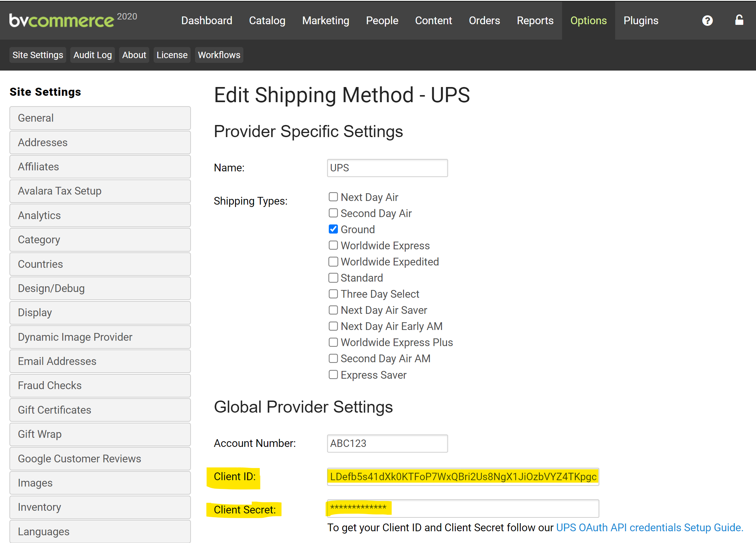Go to Category settings
Image resolution: width=756 pixels, height=543 pixels.
click(100, 240)
